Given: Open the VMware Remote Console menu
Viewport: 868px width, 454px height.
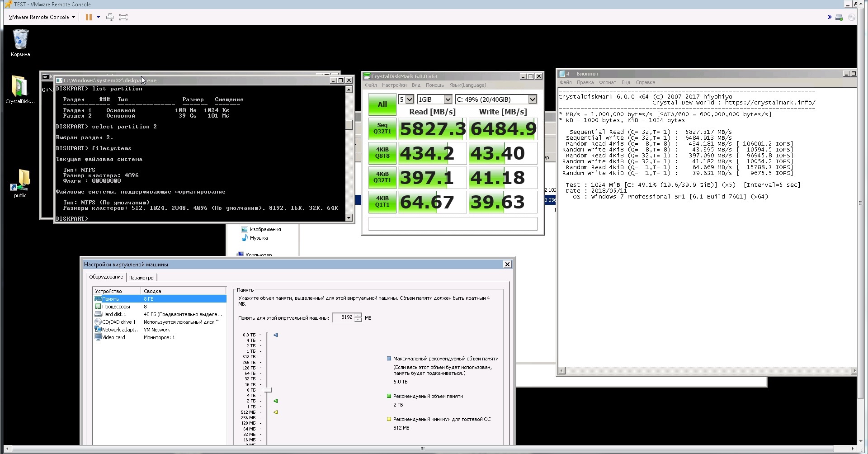Looking at the screenshot, I should 42,17.
